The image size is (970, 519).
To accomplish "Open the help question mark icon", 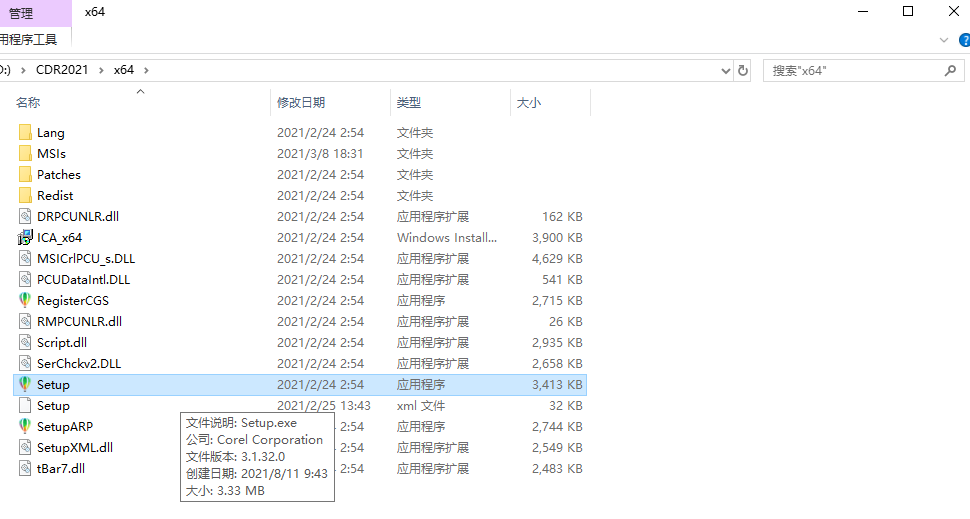I will pyautogui.click(x=964, y=40).
